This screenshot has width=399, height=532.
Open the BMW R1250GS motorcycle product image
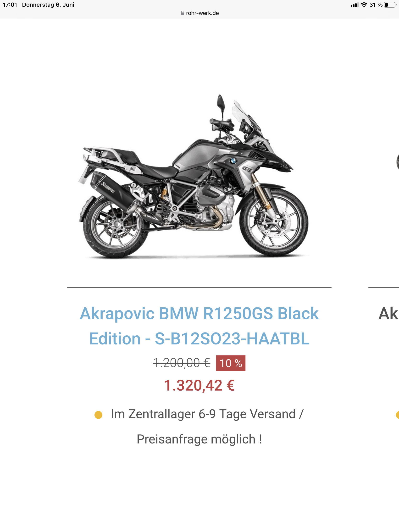pos(194,177)
